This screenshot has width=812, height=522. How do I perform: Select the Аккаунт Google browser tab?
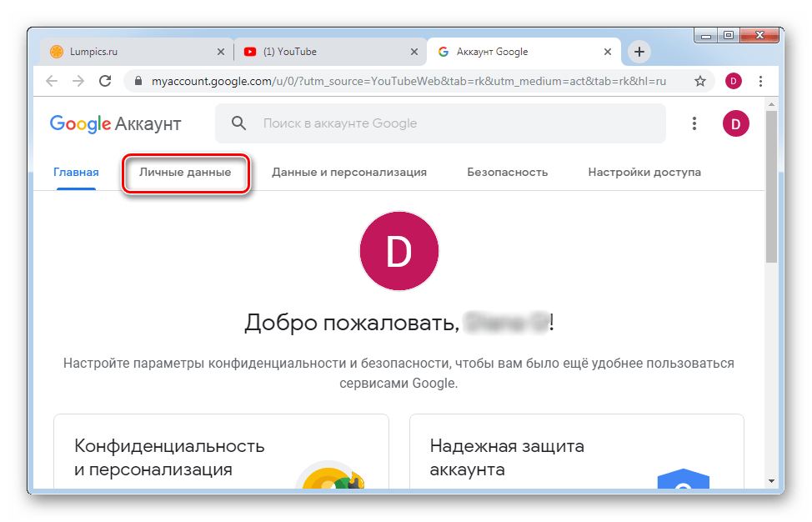[524, 52]
